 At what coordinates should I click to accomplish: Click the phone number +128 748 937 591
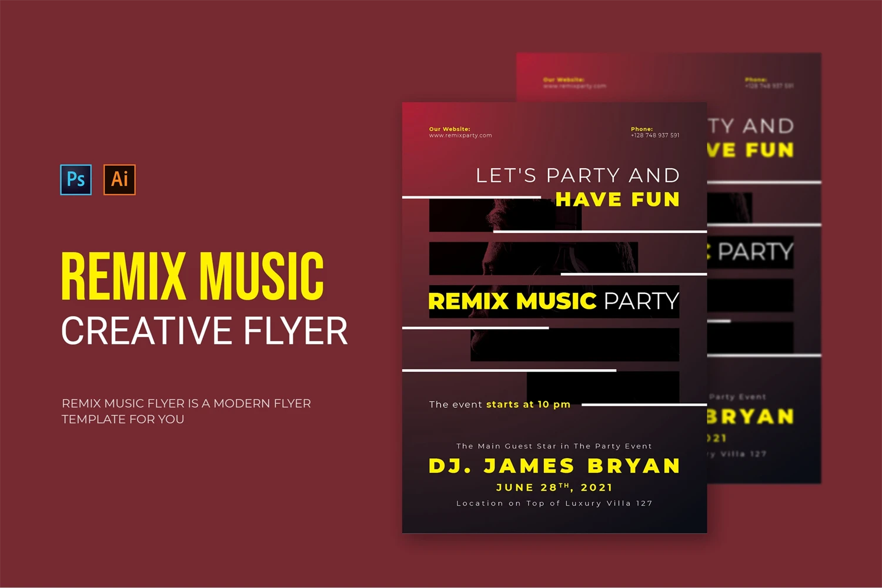click(x=655, y=136)
